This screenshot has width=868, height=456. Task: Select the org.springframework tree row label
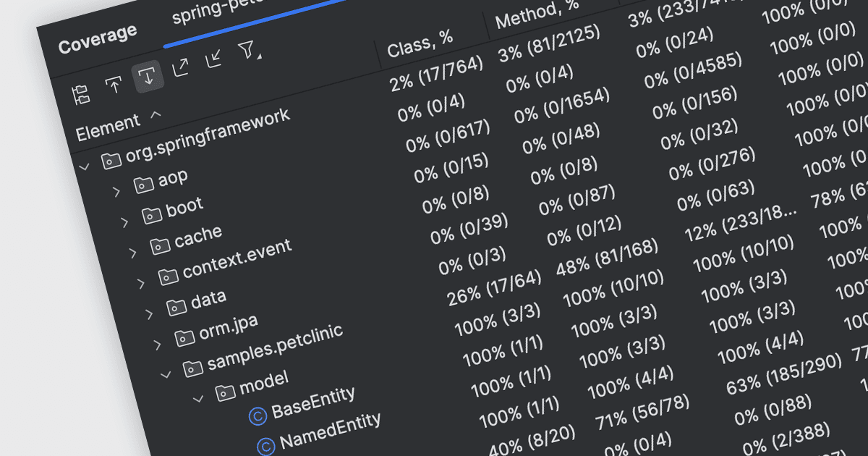tap(208, 135)
